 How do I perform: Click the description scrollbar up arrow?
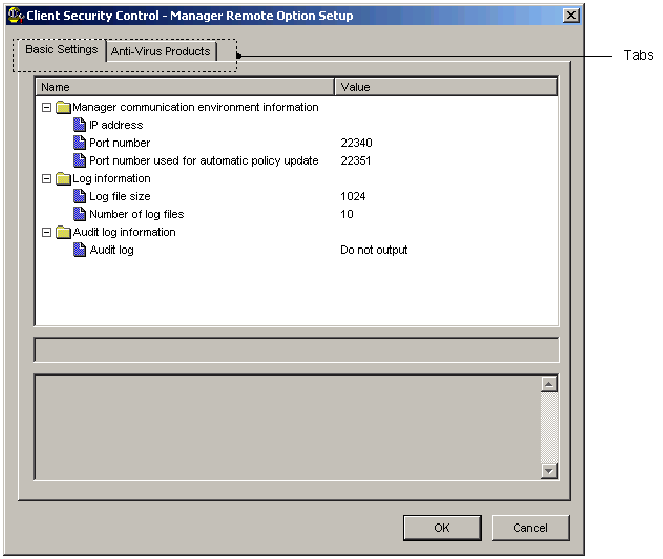pyautogui.click(x=549, y=384)
